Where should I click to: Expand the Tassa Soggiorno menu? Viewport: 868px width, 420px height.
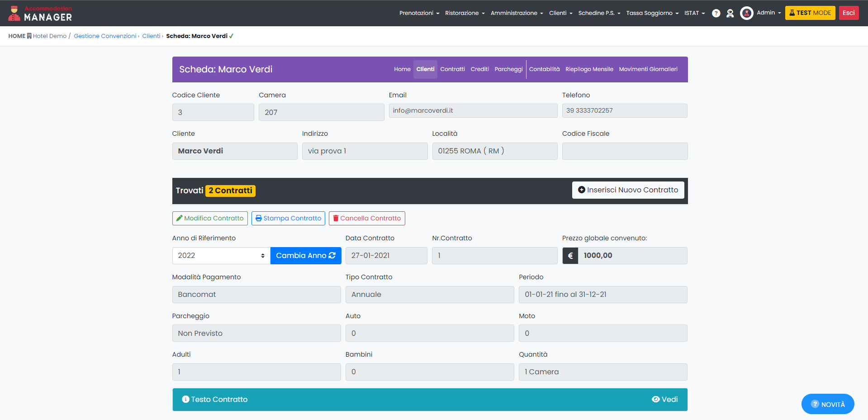pos(652,13)
